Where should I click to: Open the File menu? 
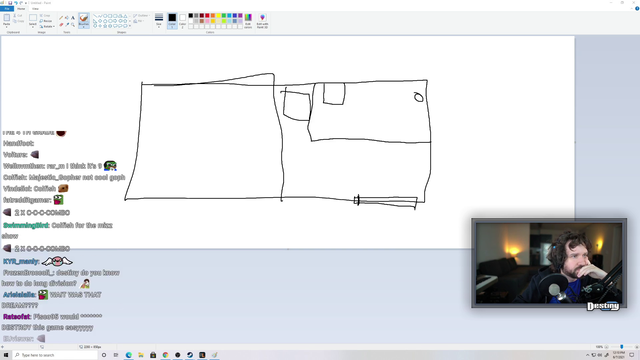point(7,9)
